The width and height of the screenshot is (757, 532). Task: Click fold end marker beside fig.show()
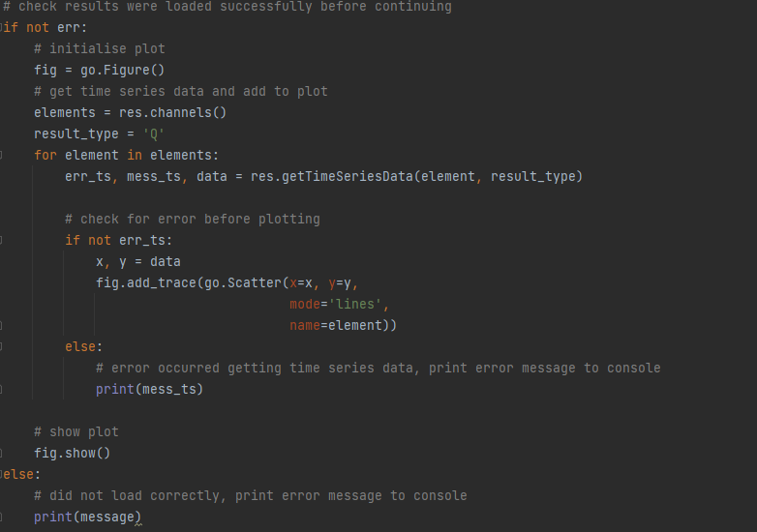3,453
